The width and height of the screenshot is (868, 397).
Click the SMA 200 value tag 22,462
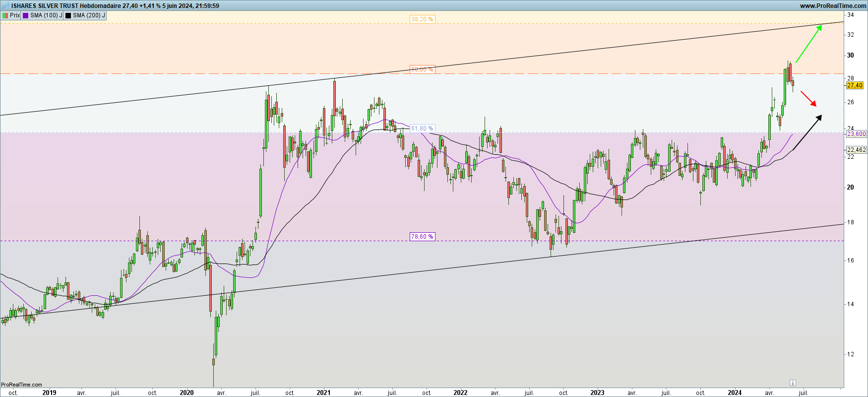(856, 150)
